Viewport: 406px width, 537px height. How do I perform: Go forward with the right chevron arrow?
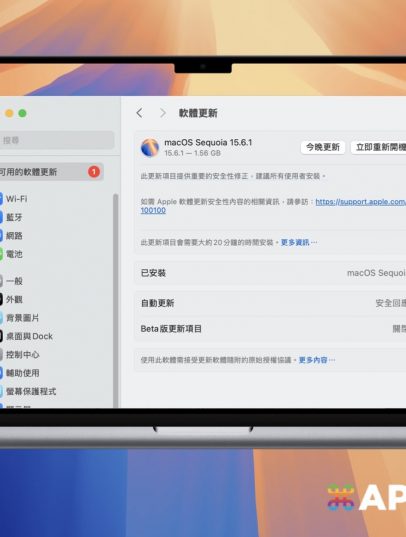pyautogui.click(x=163, y=113)
